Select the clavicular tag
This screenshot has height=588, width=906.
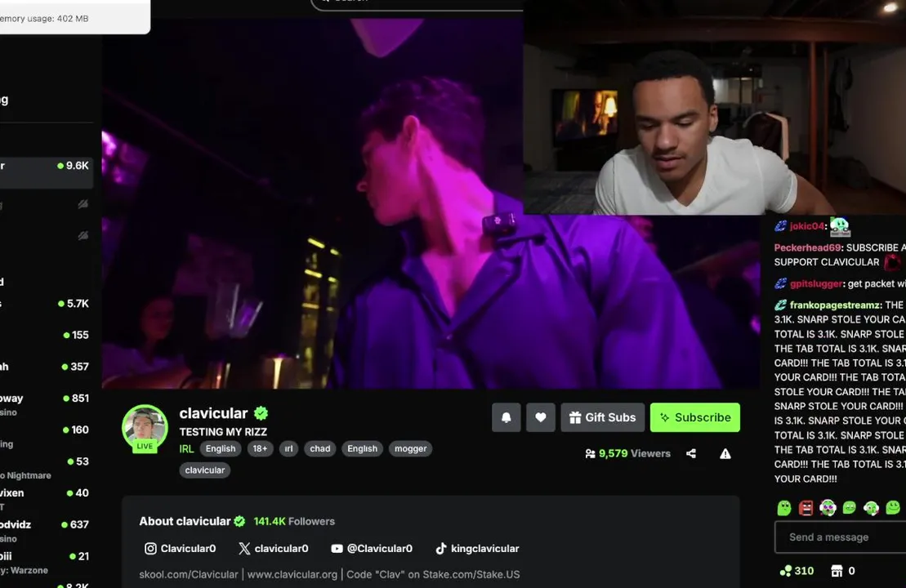coord(204,470)
